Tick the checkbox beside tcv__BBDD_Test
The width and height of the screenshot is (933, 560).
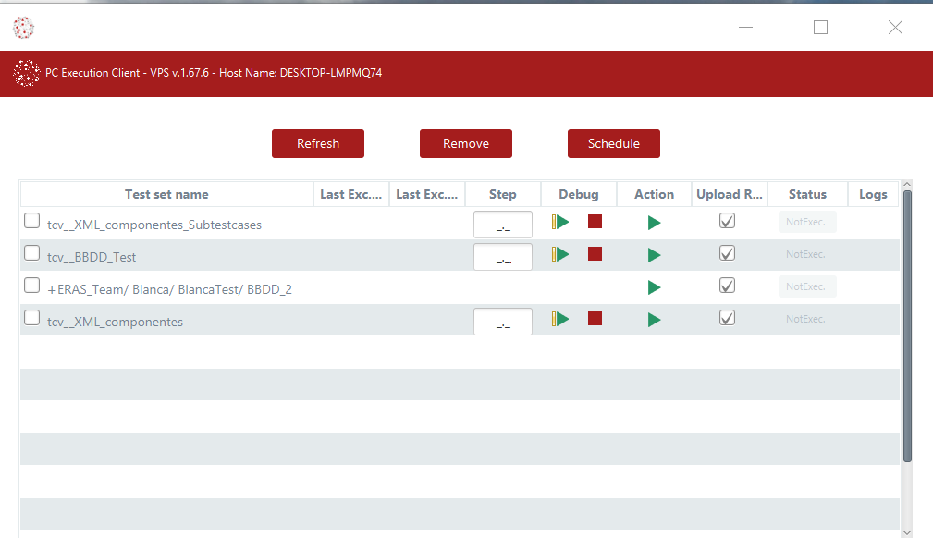[x=31, y=253]
